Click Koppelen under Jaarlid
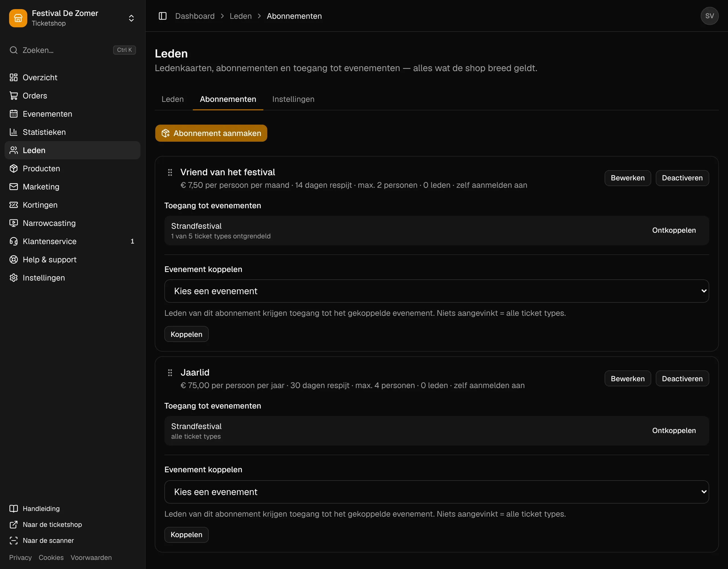Image resolution: width=728 pixels, height=569 pixels. tap(186, 535)
